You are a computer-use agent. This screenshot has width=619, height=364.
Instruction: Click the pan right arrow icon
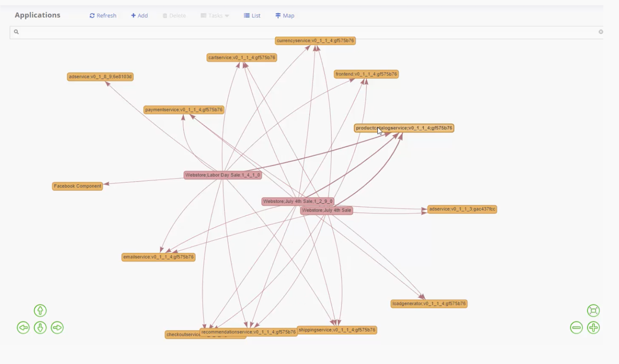click(57, 328)
